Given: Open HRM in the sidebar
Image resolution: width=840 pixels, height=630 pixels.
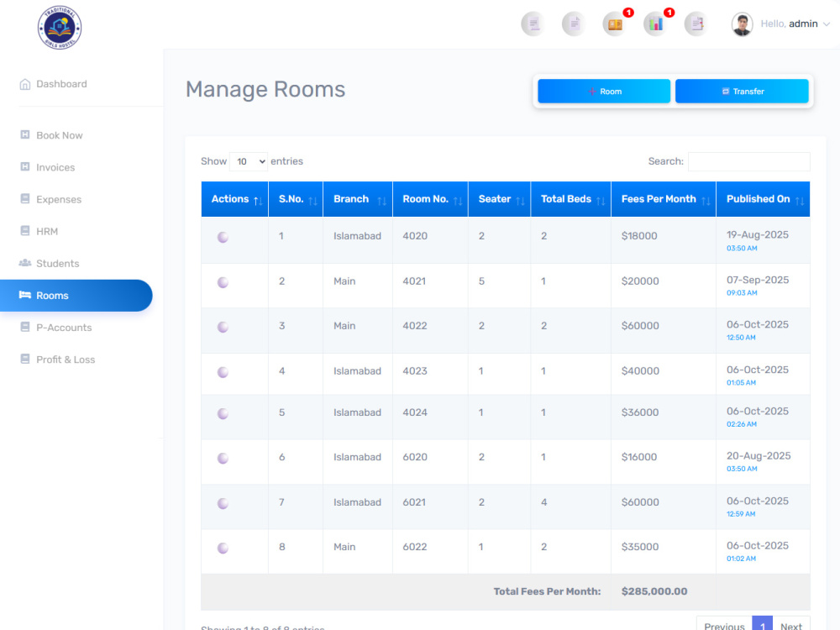Looking at the screenshot, I should 47,232.
